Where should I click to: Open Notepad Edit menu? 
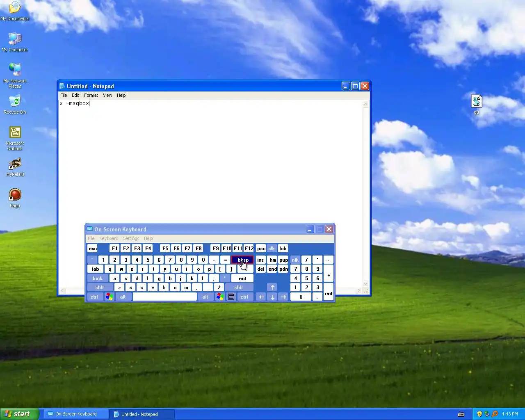pyautogui.click(x=75, y=95)
